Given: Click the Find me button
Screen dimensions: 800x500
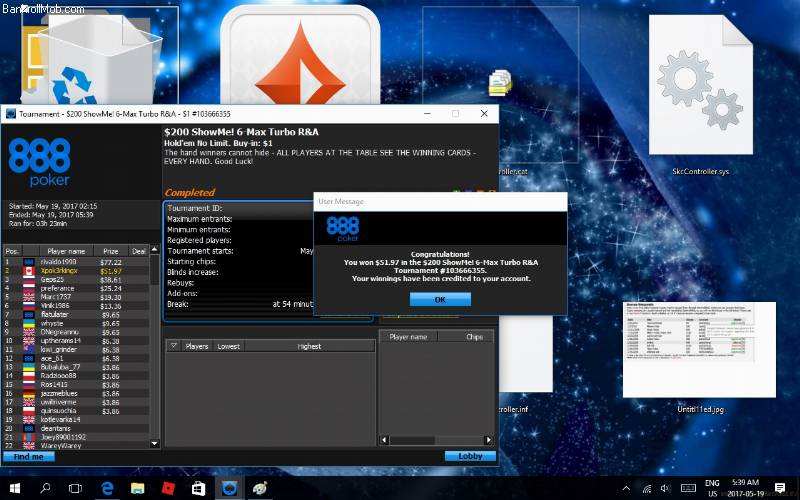Looking at the screenshot, I should (29, 457).
